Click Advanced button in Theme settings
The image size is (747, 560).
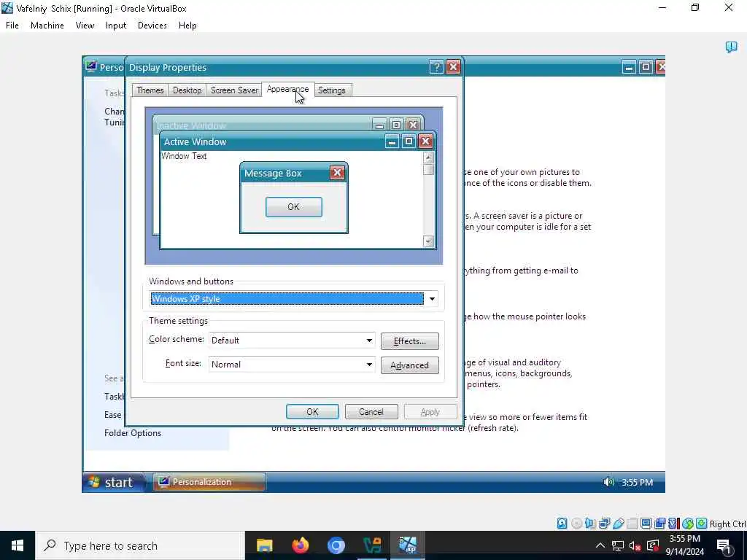coord(410,365)
